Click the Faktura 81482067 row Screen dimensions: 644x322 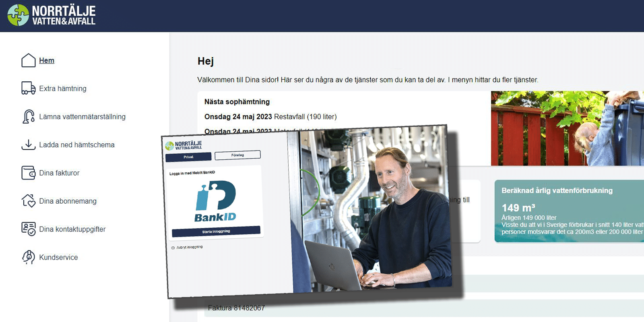pos(424,308)
